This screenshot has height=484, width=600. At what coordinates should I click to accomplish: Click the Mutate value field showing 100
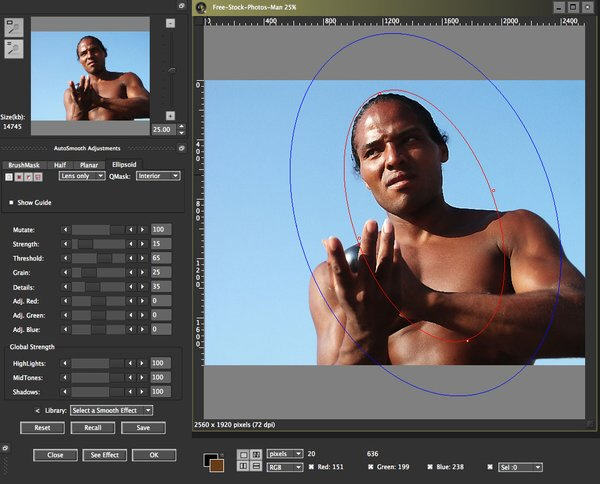pyautogui.click(x=160, y=229)
